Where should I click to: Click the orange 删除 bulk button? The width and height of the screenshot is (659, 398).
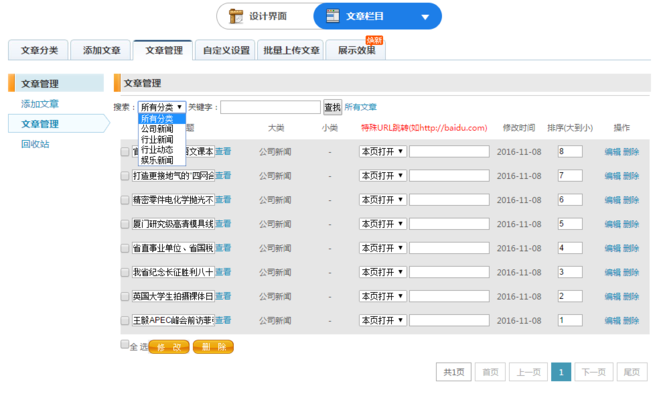coord(214,347)
